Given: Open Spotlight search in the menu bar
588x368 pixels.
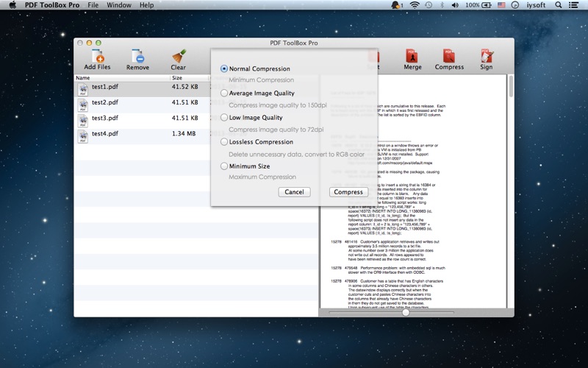Looking at the screenshot, I should coord(559,5).
